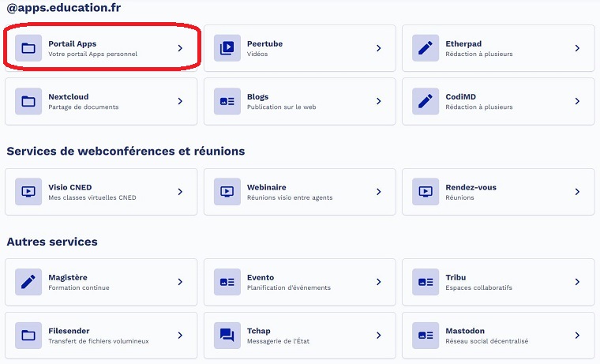Click 'Formation continue' description text
600x364 pixels.
pyautogui.click(x=79, y=288)
